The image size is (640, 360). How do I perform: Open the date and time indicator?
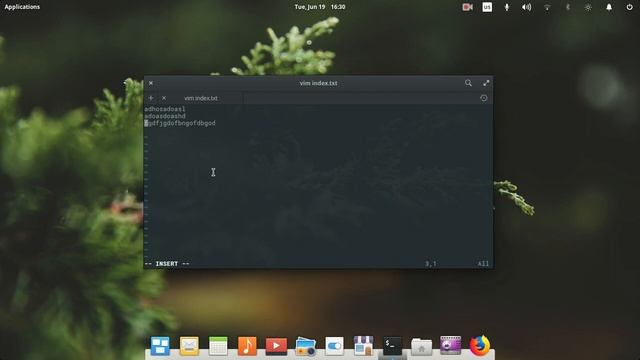[x=320, y=7]
